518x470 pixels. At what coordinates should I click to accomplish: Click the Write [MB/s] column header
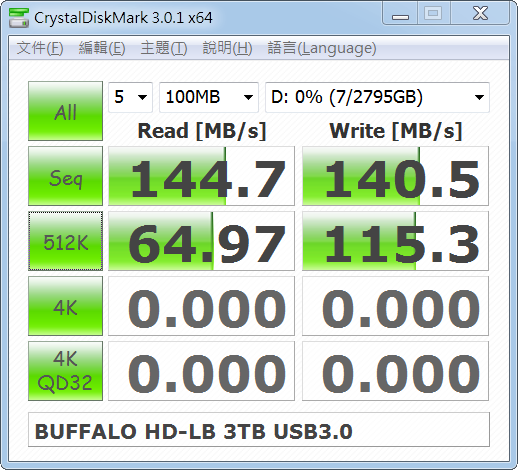coord(396,131)
